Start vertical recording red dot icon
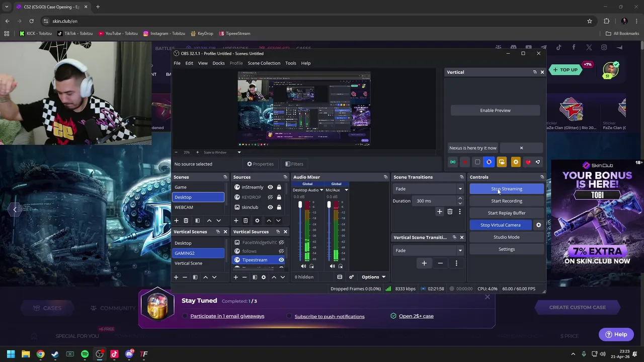 [x=465, y=162]
